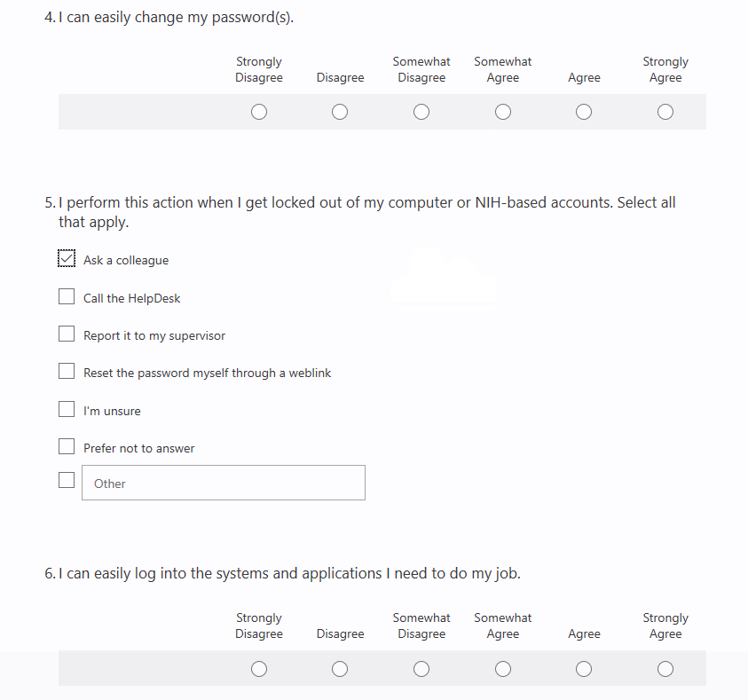Choose Strongly Disagree for question 4
This screenshot has height=700, width=748.
click(x=259, y=112)
